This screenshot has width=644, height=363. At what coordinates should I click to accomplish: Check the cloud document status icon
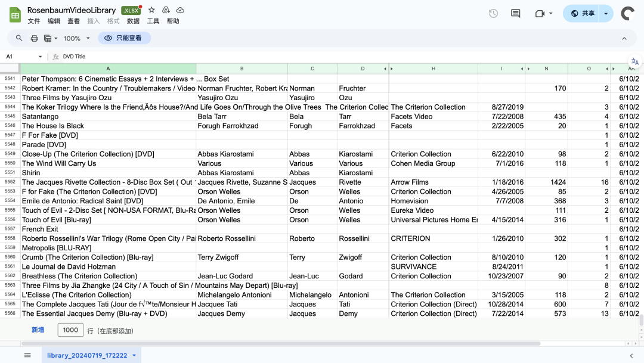(180, 10)
